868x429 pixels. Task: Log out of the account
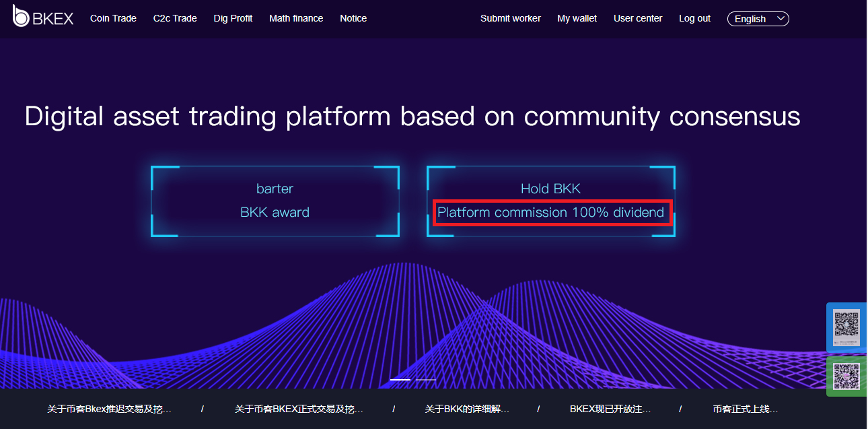pos(694,18)
